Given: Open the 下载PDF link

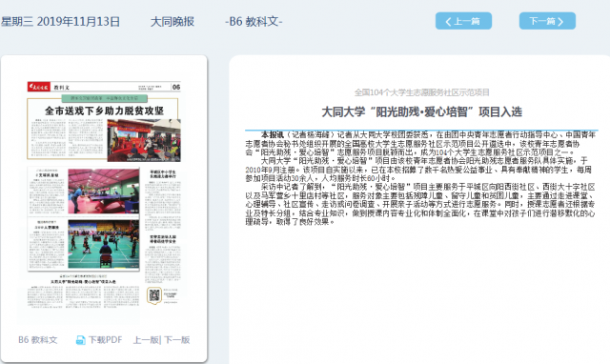Looking at the screenshot, I should coord(105,340).
